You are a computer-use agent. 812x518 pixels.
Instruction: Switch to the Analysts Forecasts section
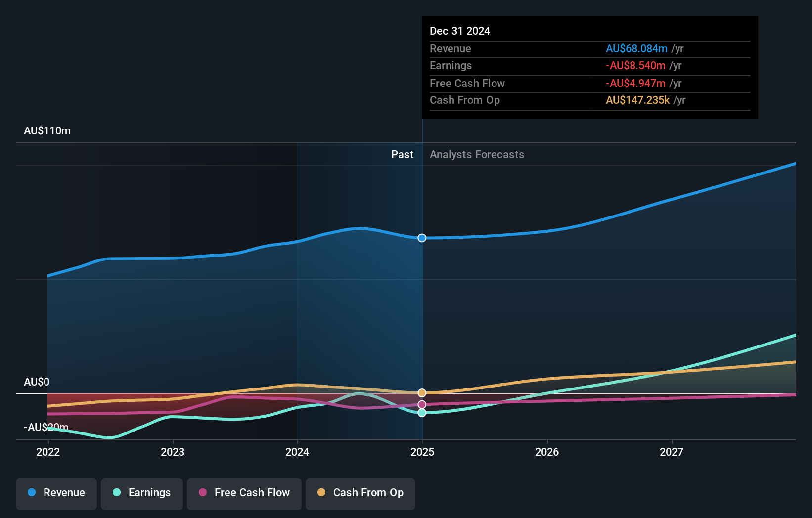click(476, 154)
